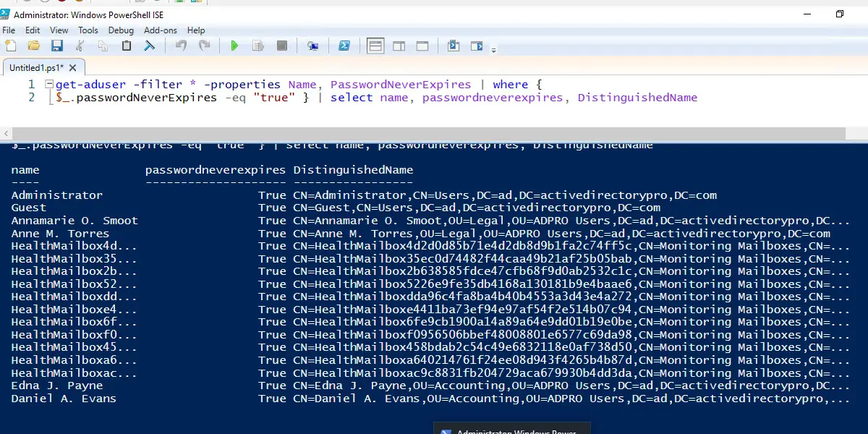The width and height of the screenshot is (868, 434).
Task: Stop operation with the square stop icon
Action: pos(282,46)
